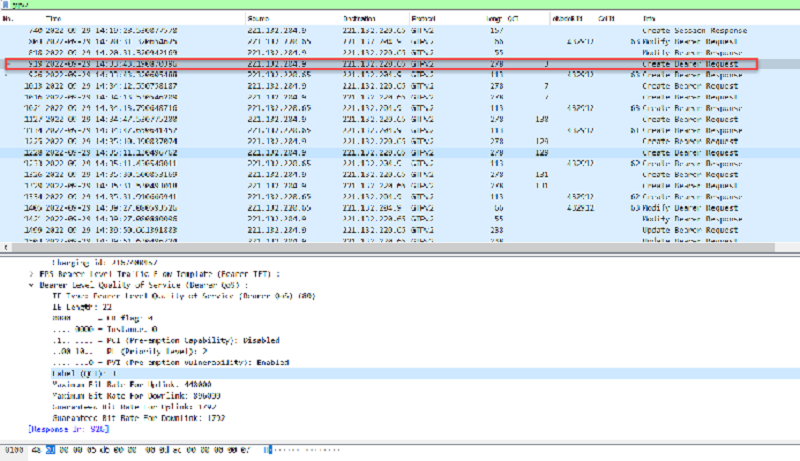Select the Modify Bearer Request packet at 14:20:31
Viewport: 800px width, 461px height.
(400, 42)
